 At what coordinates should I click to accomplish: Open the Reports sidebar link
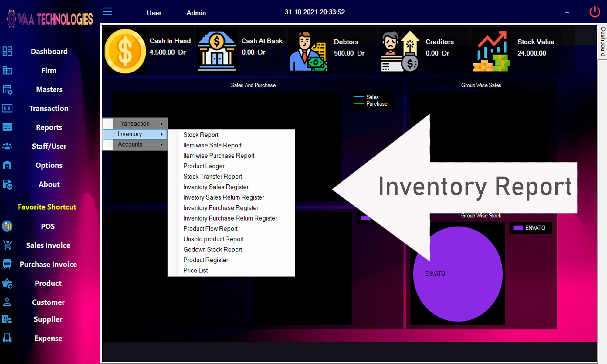click(x=49, y=127)
